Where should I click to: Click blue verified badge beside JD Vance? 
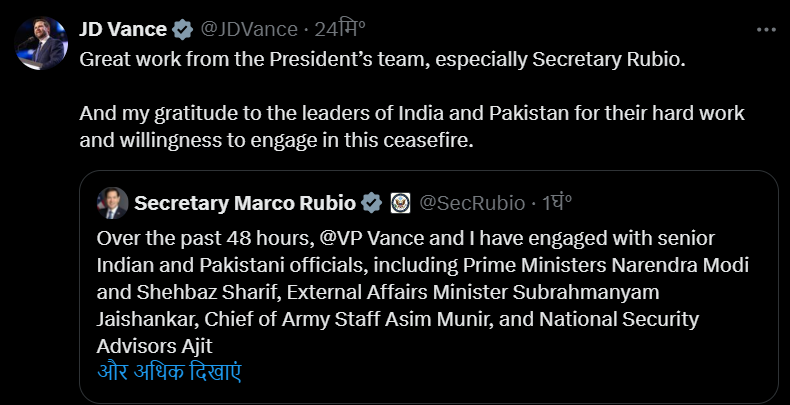(181, 29)
